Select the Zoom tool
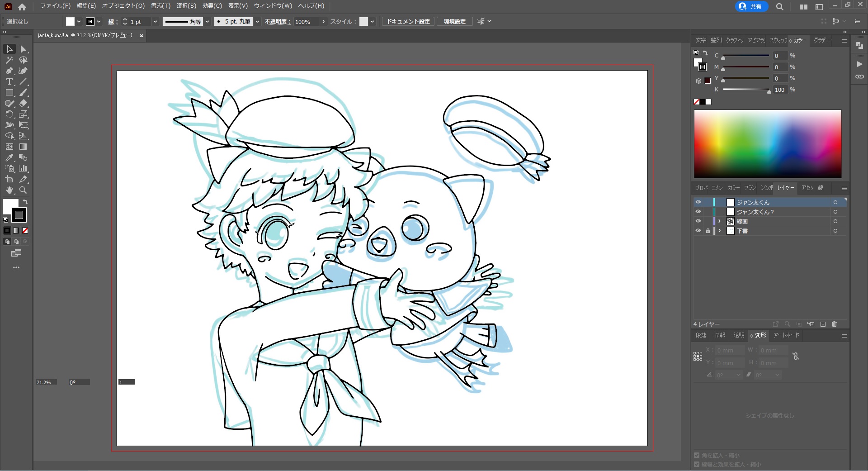868x471 pixels. 24,190
